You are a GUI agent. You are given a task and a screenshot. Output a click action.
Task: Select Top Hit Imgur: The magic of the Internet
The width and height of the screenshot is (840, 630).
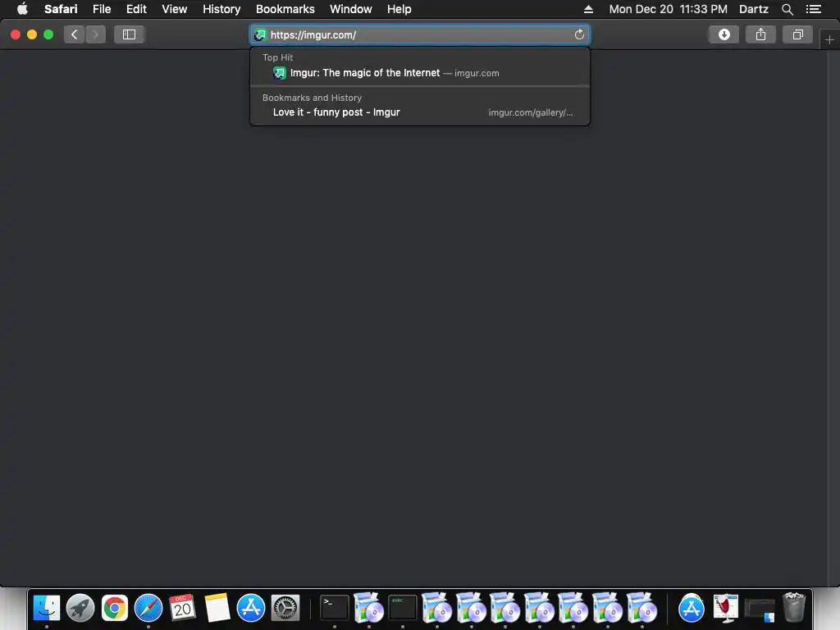tap(420, 73)
